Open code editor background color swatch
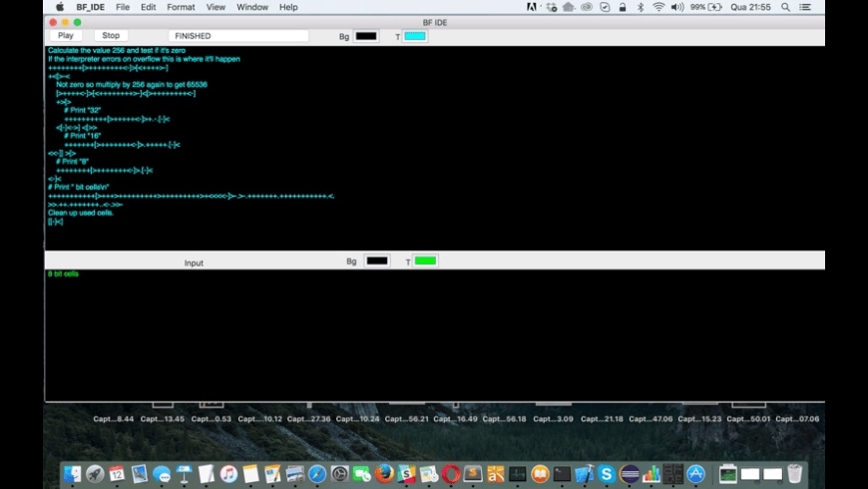868x489 pixels. point(366,36)
